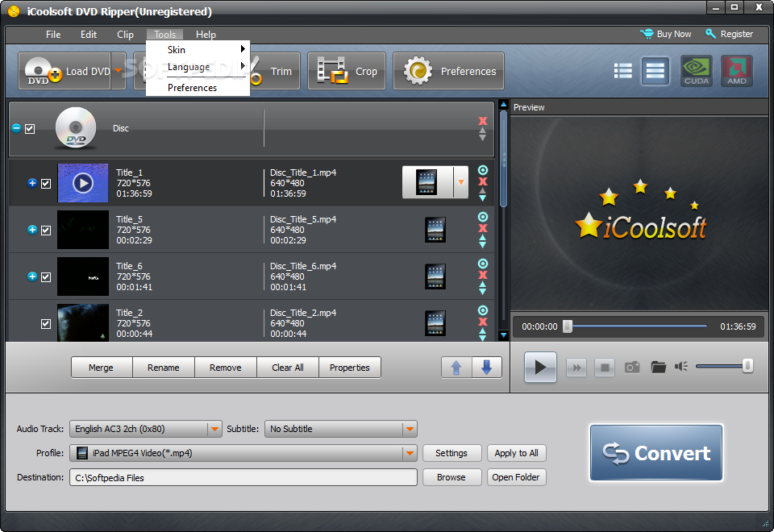Viewport: 774px width, 532px height.
Task: Open Title_1 profile dropdown arrow
Action: pyautogui.click(x=461, y=182)
